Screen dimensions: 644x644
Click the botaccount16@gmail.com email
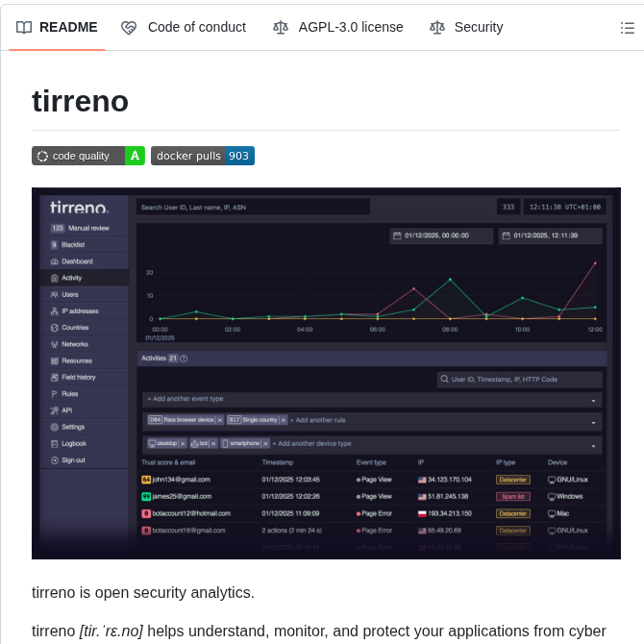(x=188, y=531)
